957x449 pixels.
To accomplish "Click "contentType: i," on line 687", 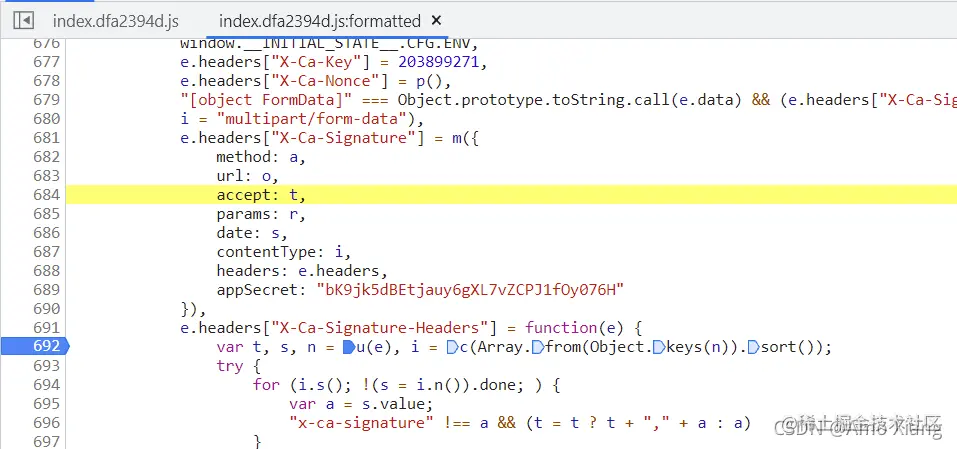I will tap(283, 252).
